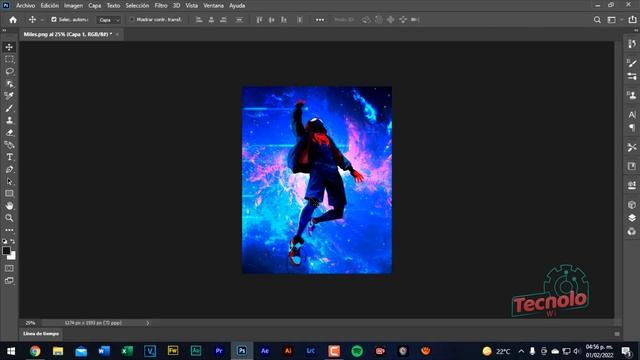The image size is (640, 360).
Task: Toggle the Selec. autom. checkbox
Action: click(x=54, y=20)
